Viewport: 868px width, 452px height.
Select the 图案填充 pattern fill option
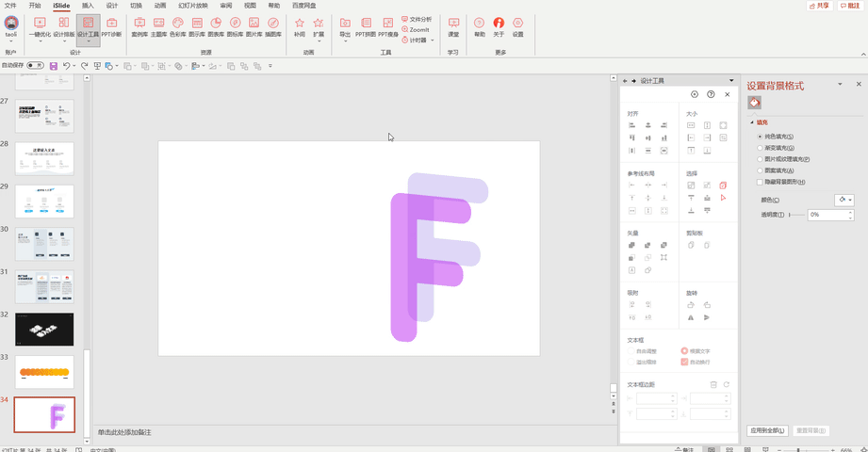(776, 170)
